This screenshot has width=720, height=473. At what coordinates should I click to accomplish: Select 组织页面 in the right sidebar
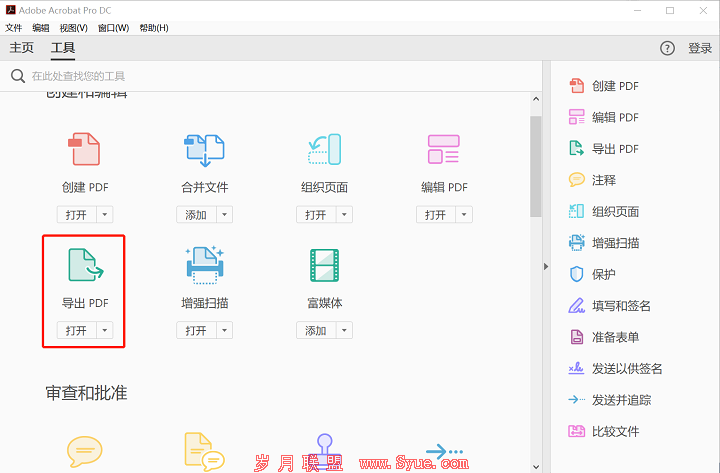pos(604,212)
